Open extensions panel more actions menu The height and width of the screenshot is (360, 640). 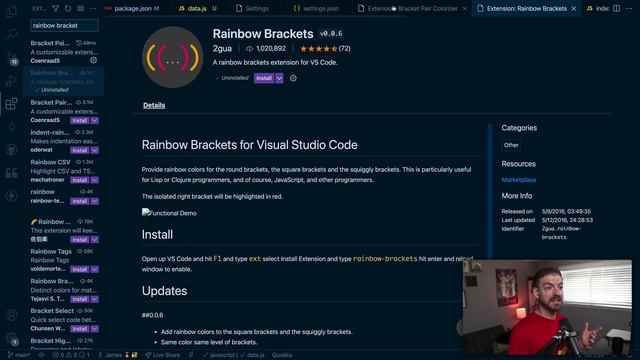coord(93,8)
